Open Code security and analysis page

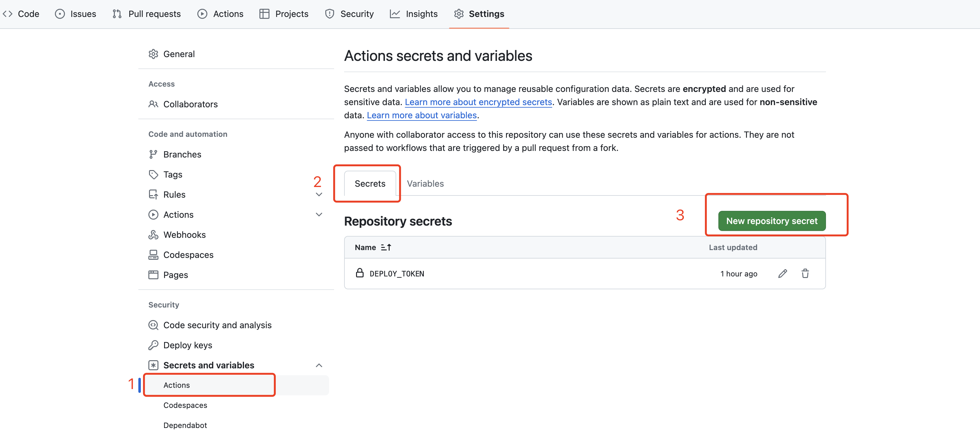[x=217, y=325]
